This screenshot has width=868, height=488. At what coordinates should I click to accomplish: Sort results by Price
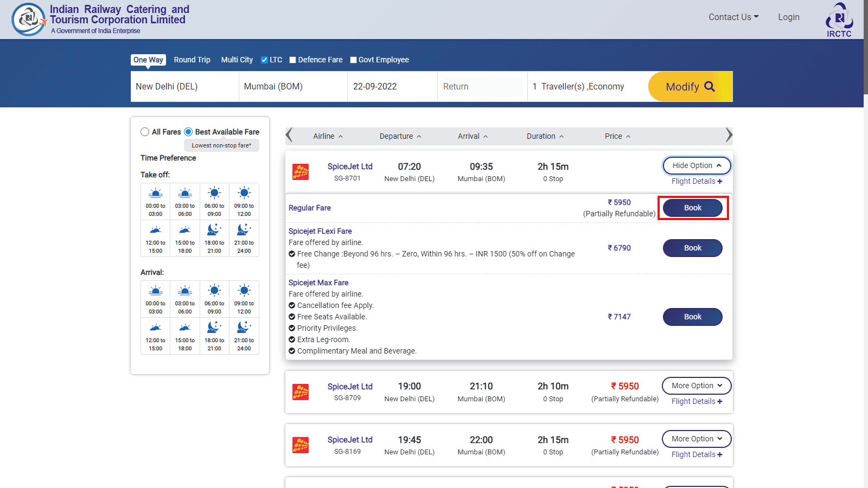[617, 136]
